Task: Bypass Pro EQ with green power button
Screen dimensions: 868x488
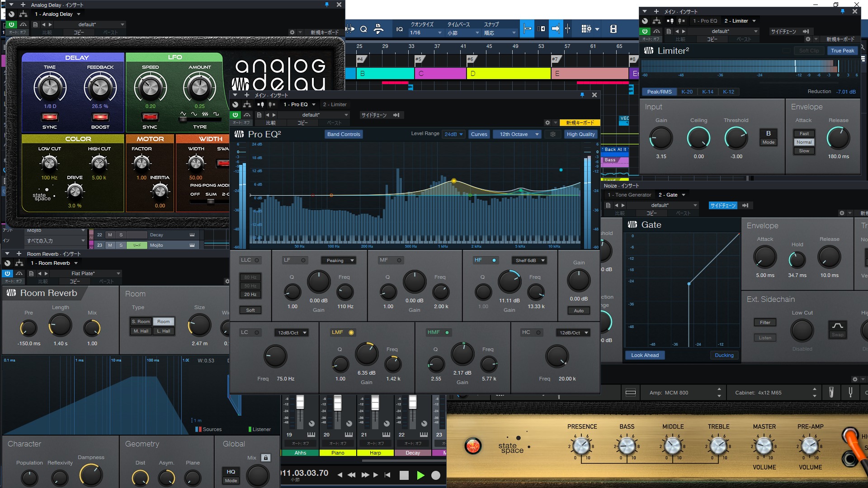Action: 235,115
